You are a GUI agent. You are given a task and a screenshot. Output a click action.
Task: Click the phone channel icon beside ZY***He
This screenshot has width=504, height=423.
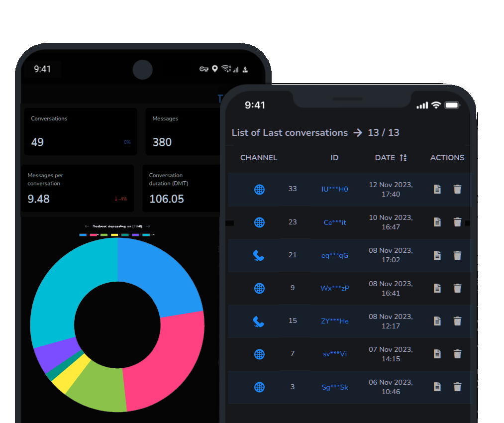click(x=259, y=321)
